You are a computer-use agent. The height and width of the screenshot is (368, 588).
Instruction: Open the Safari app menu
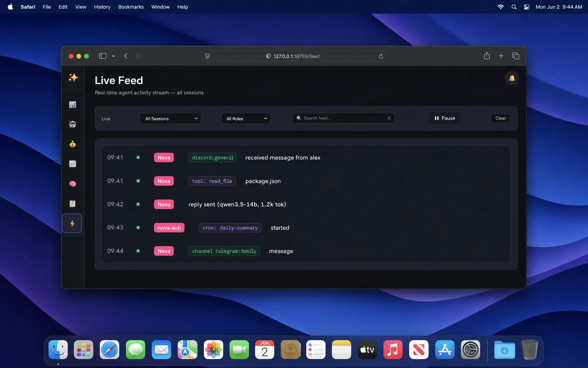(28, 7)
